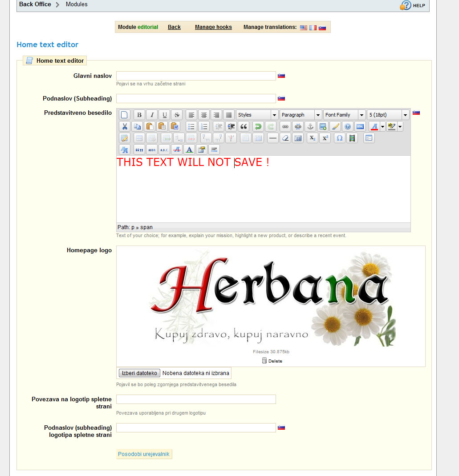This screenshot has width=459, height=476.
Task: Click the green Undo arrow
Action: tap(258, 126)
